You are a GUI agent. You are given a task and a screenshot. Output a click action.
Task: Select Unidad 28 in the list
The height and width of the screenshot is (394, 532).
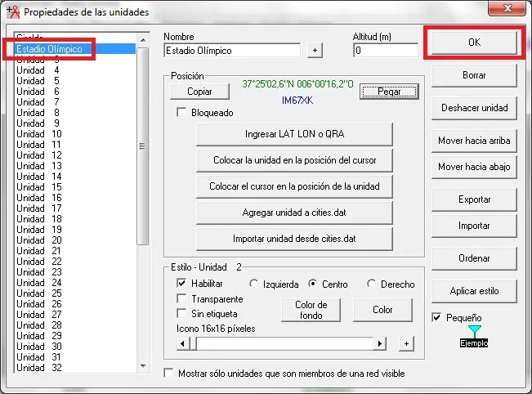(x=75, y=325)
